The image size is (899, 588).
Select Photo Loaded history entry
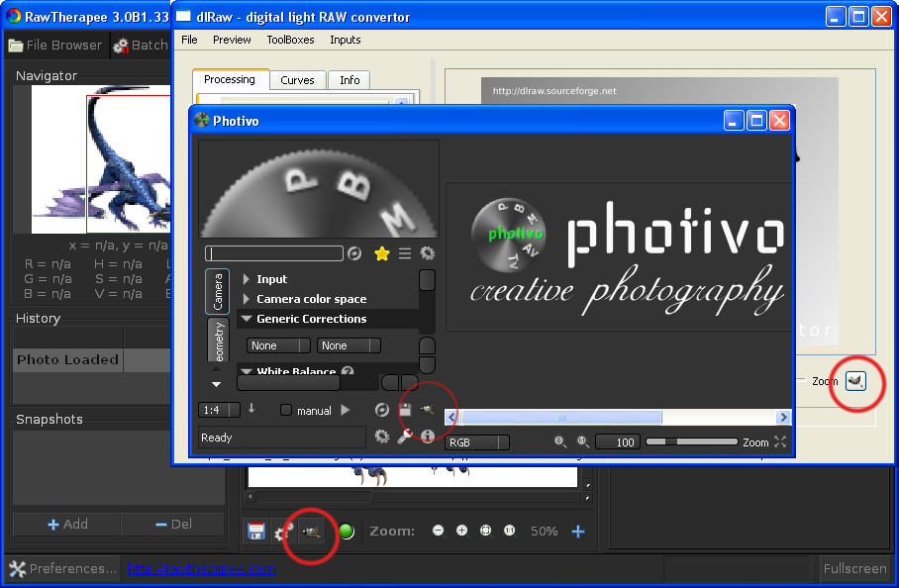[92, 359]
